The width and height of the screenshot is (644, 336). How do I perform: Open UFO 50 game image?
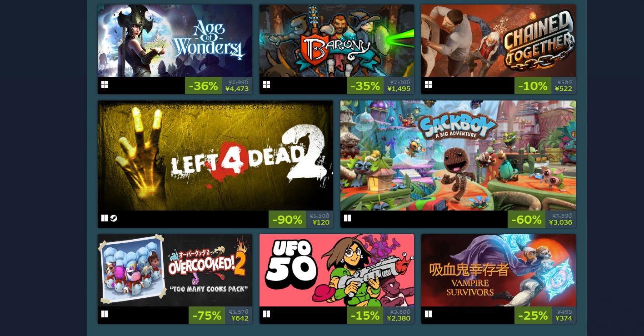[x=337, y=270]
